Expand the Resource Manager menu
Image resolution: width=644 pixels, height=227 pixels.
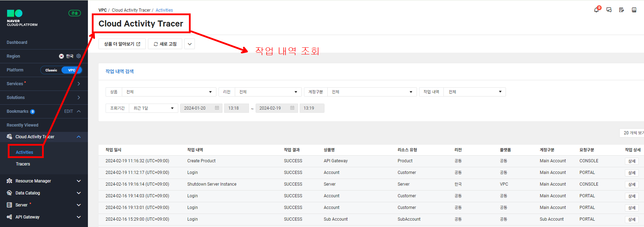79,181
